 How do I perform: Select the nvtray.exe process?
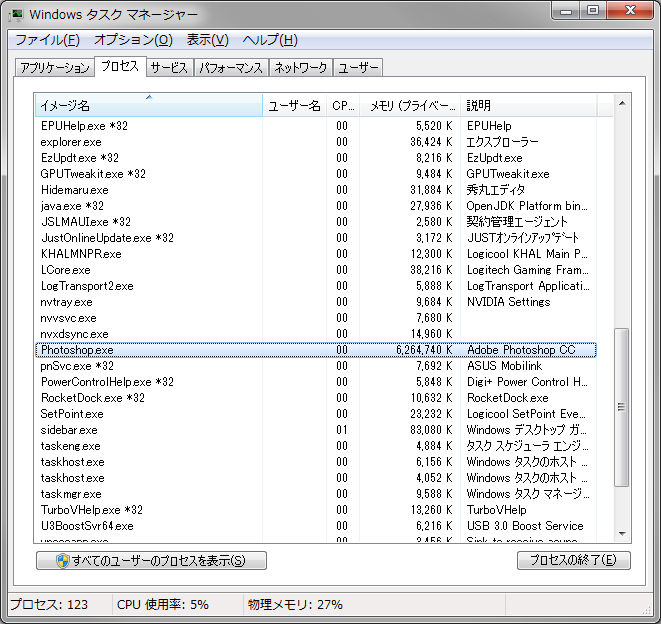pos(316,302)
